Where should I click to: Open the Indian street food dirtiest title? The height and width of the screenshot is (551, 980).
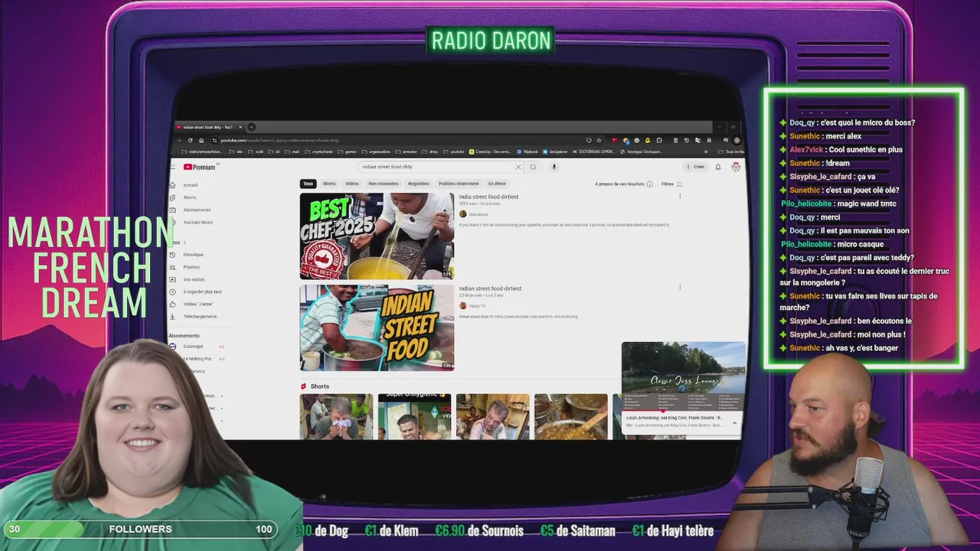(x=490, y=289)
